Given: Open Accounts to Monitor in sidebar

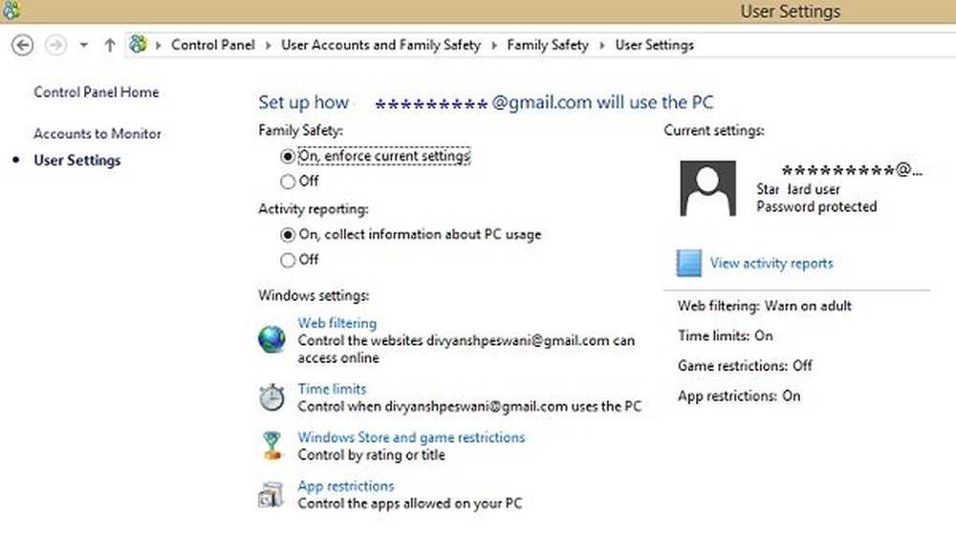Looking at the screenshot, I should click(x=98, y=134).
